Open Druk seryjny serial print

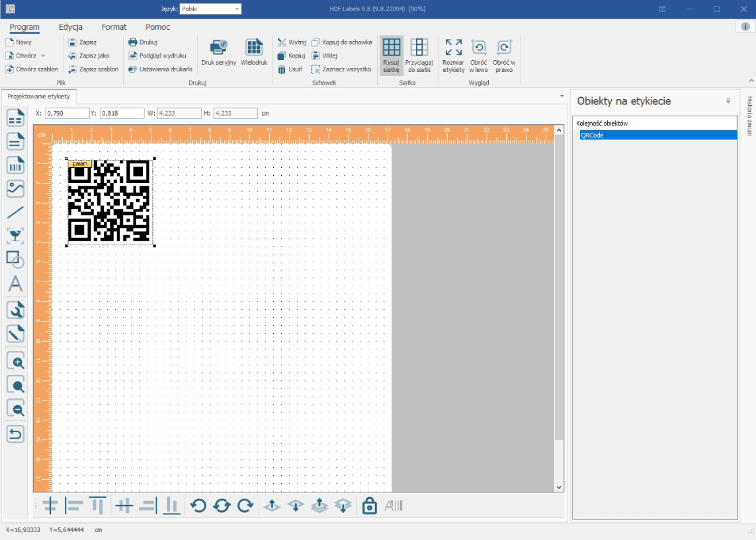click(x=219, y=53)
